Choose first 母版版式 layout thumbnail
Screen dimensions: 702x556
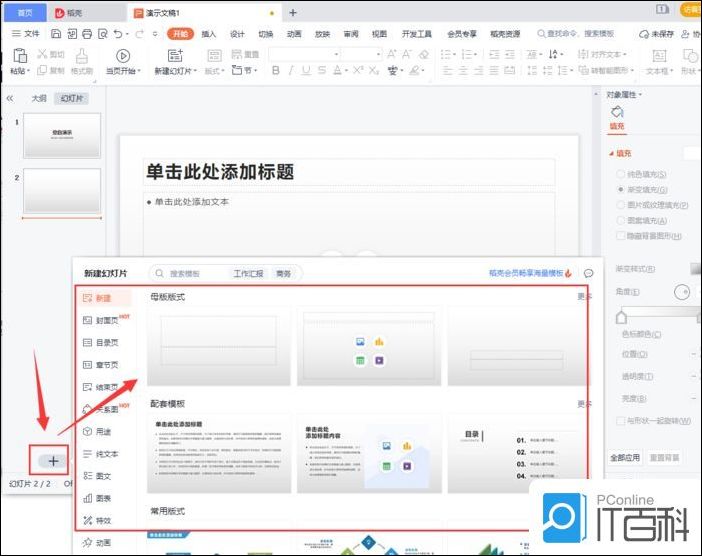[x=219, y=346]
